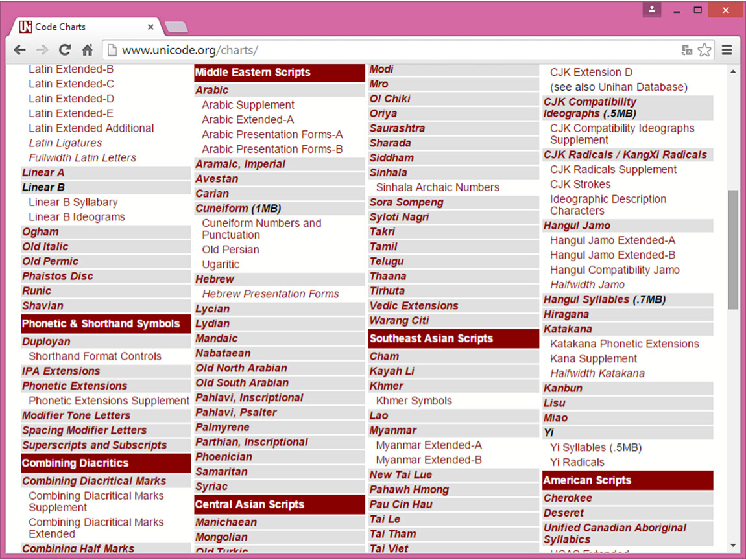Open the Chrome hamburger menu
Image resolution: width=746 pixels, height=560 pixels.
point(727,50)
